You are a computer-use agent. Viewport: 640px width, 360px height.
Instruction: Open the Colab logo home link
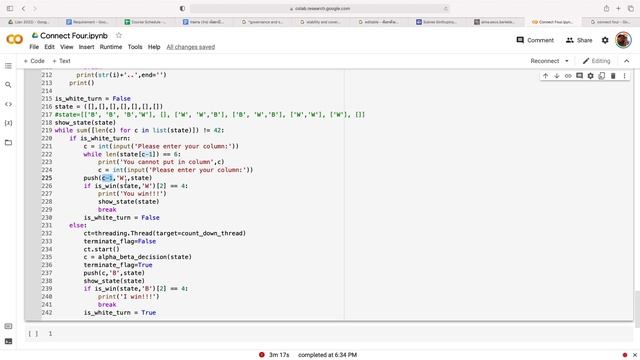click(15, 39)
